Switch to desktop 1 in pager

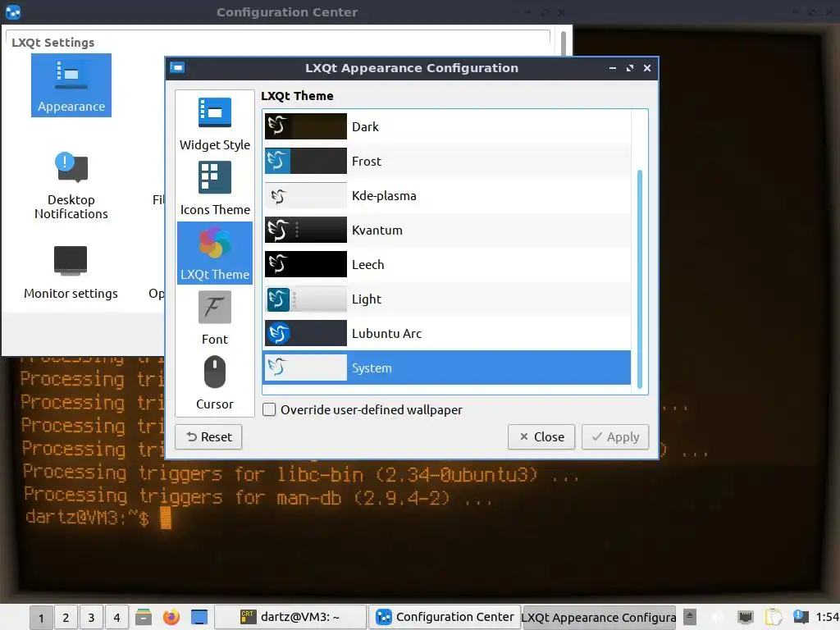tap(41, 618)
